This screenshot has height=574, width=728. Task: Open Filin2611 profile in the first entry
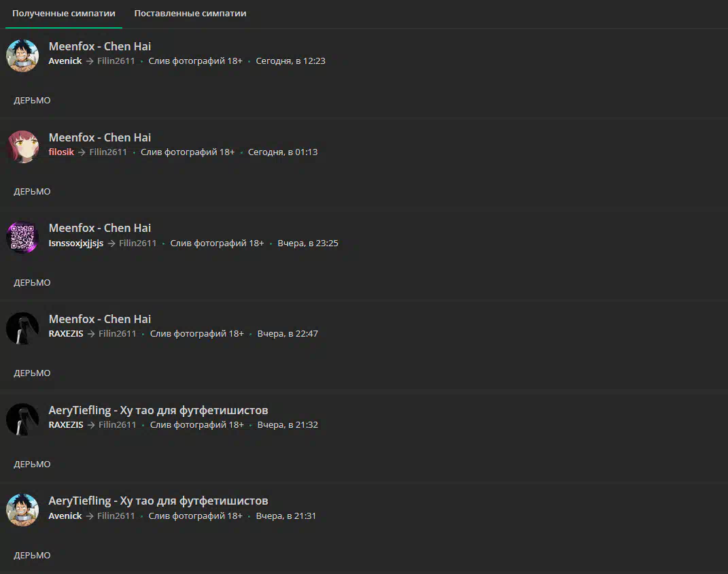(x=116, y=61)
